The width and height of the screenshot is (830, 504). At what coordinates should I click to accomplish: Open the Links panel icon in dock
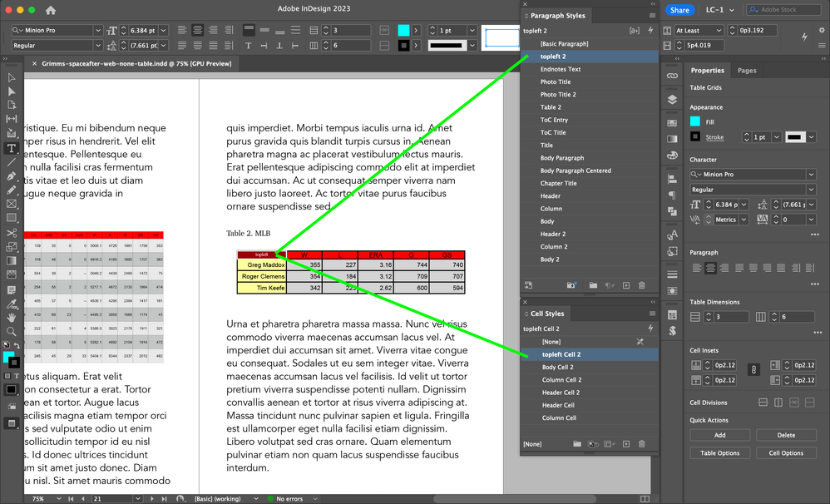click(x=672, y=76)
